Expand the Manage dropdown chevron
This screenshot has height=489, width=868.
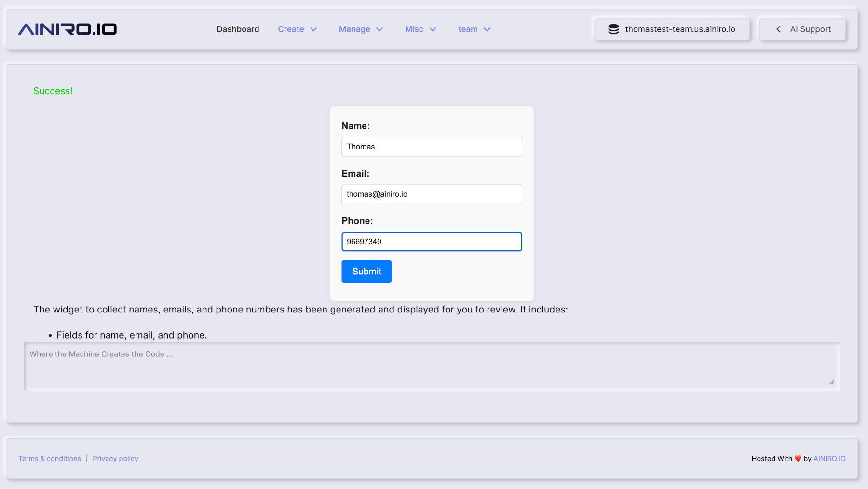pos(380,29)
